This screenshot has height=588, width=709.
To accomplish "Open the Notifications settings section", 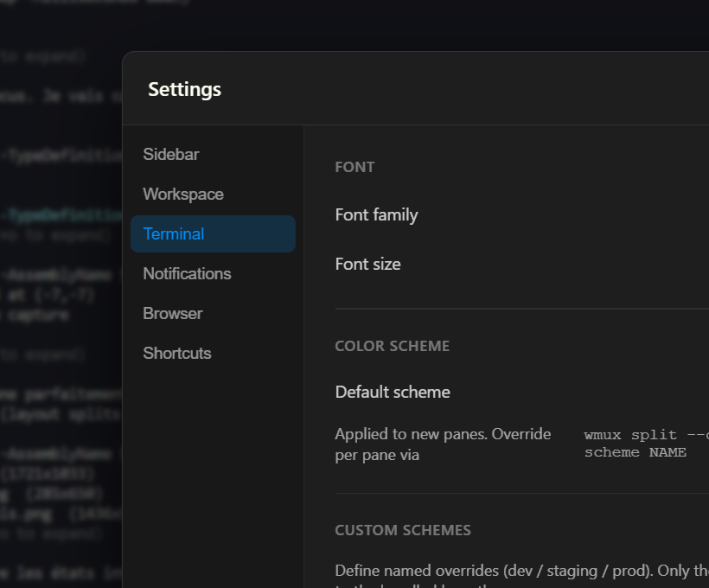I will click(x=213, y=273).
